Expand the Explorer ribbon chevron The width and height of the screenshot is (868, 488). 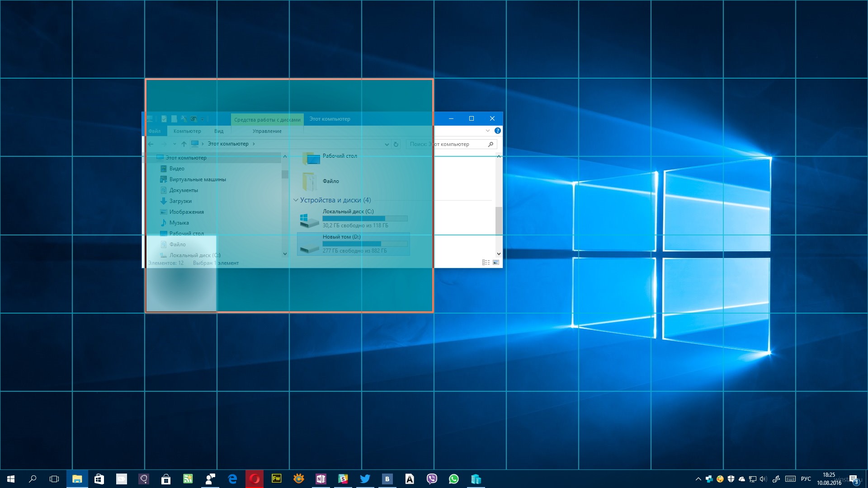coord(488,131)
